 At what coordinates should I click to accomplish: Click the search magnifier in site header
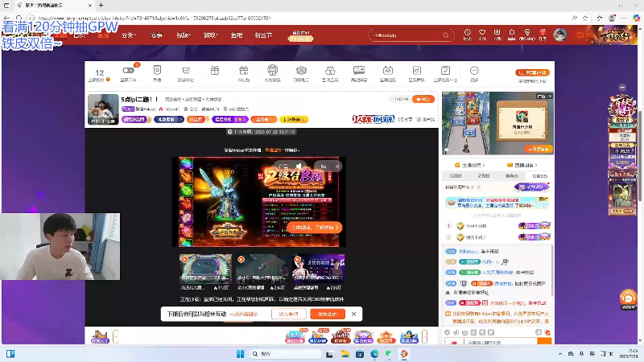tap(446, 35)
